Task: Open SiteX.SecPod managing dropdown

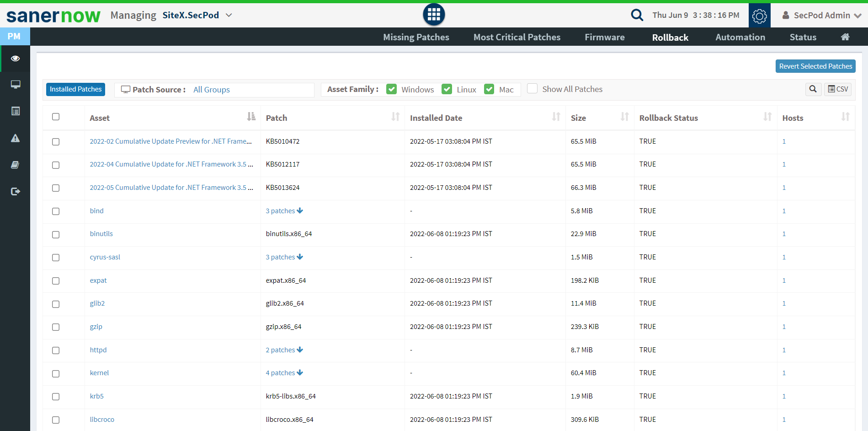Action: pos(197,15)
